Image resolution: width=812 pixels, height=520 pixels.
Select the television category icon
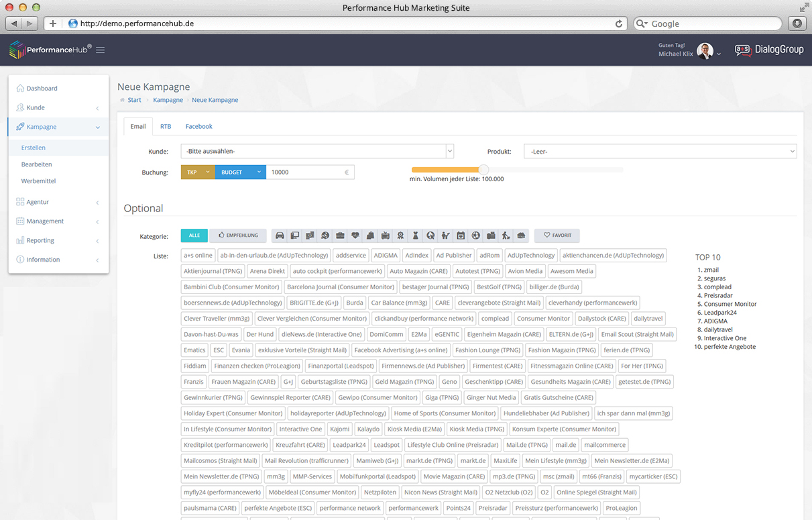pos(385,236)
